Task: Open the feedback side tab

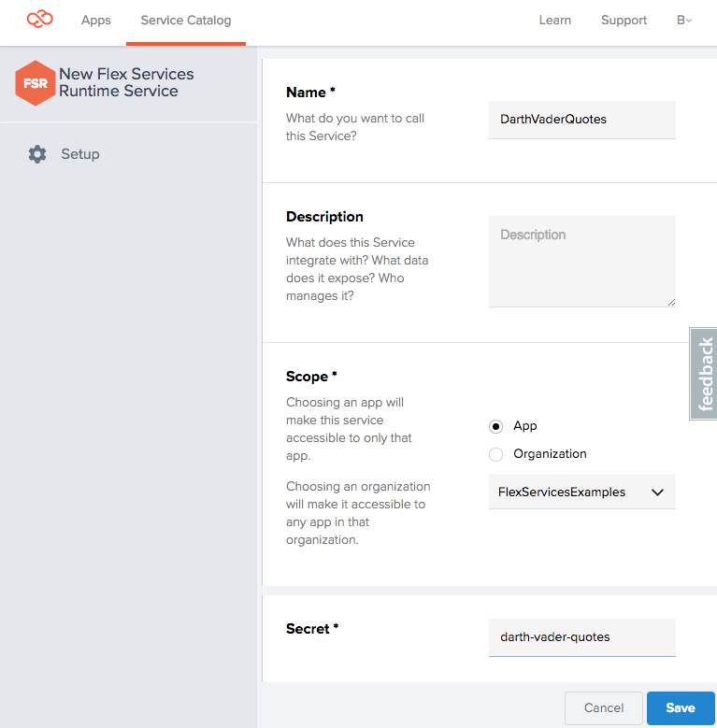Action: pyautogui.click(x=704, y=374)
